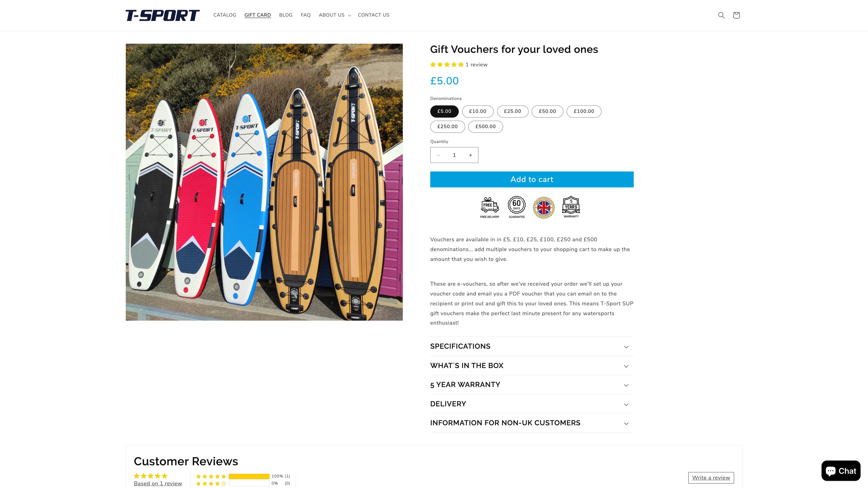Viewport: 868px width, 488px height.
Task: Select the £100.00 denomination
Action: coord(584,111)
